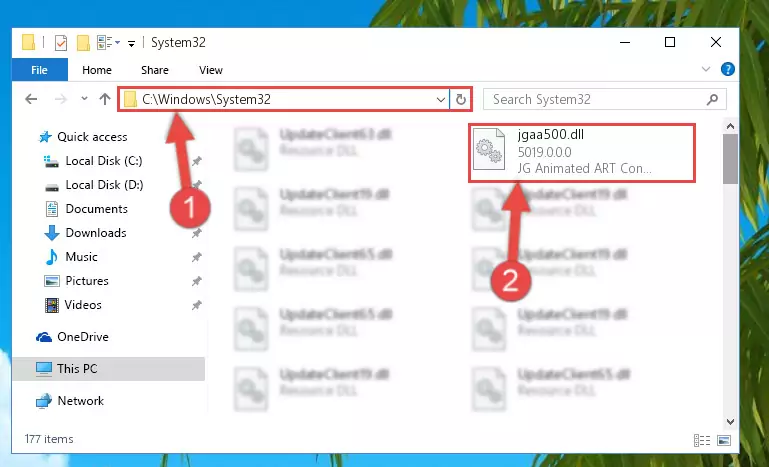Click the 177 items status text
The image size is (769, 467).
click(x=49, y=439)
